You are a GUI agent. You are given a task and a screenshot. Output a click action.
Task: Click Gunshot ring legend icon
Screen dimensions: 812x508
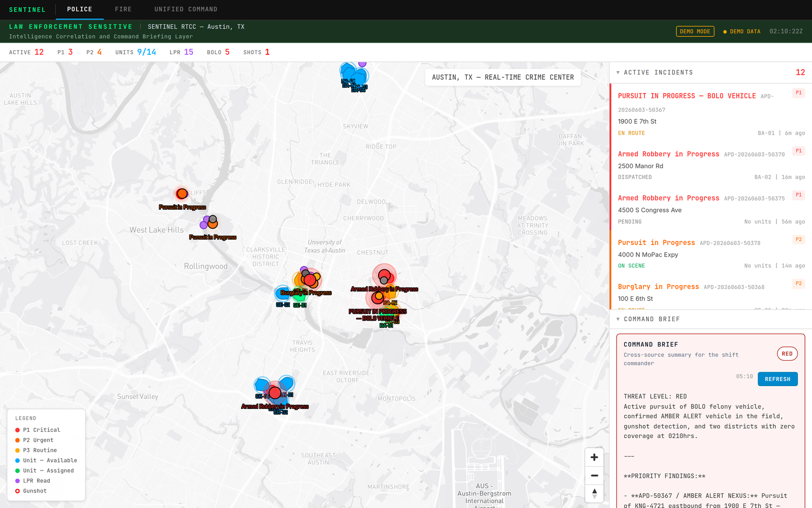17,491
